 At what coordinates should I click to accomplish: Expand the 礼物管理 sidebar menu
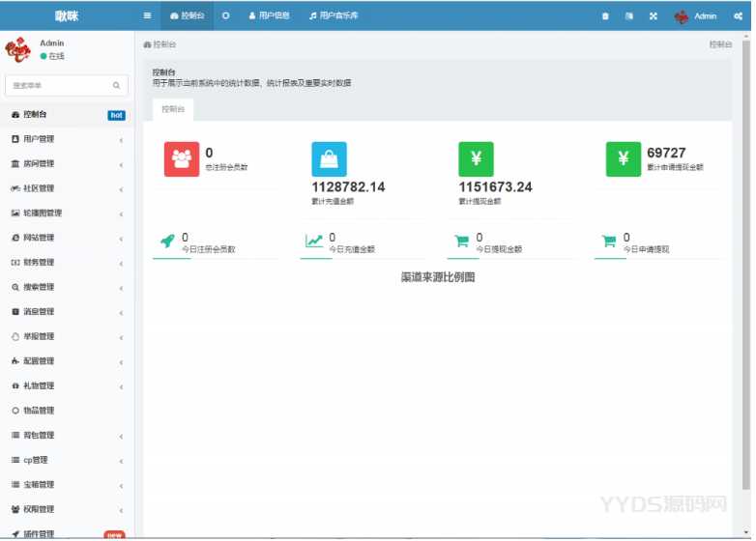(66, 385)
